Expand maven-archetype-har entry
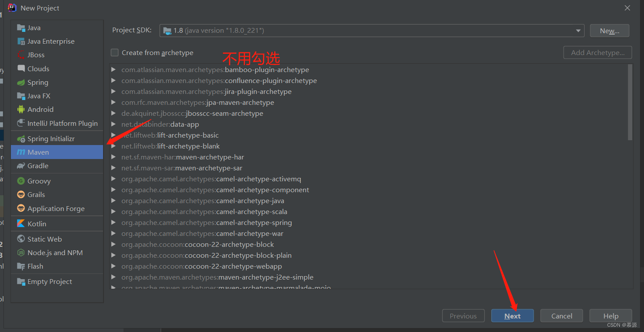The width and height of the screenshot is (644, 332). 114,157
